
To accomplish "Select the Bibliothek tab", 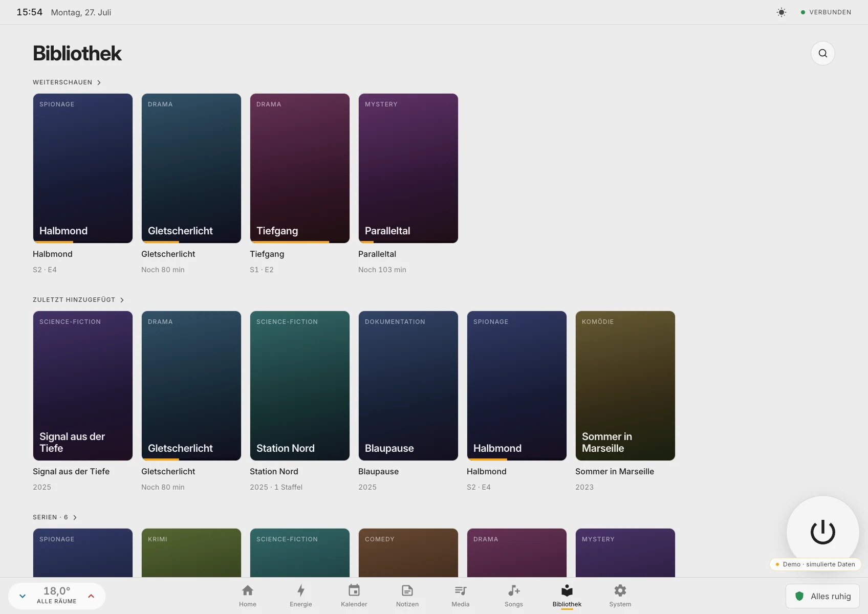I will pyautogui.click(x=567, y=596).
